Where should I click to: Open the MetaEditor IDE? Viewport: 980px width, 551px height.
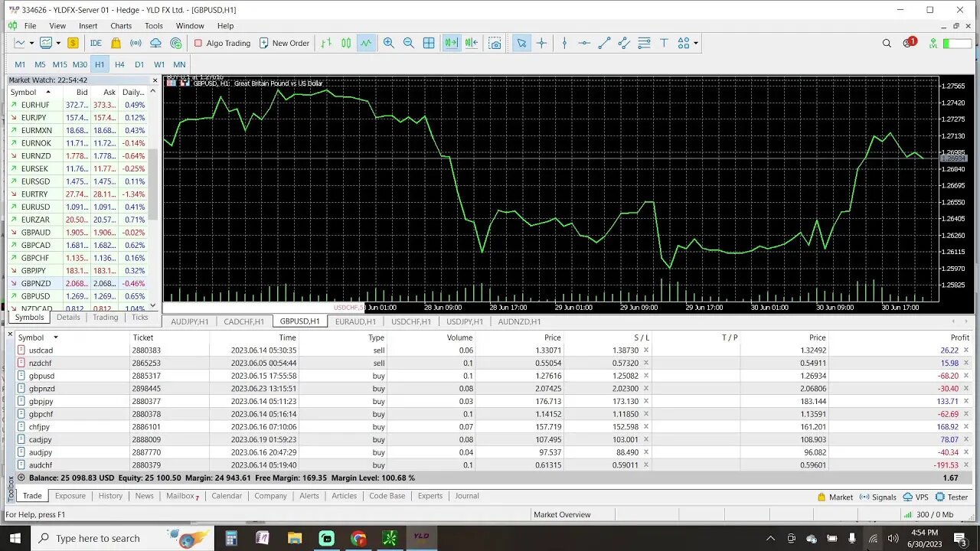[x=96, y=43]
